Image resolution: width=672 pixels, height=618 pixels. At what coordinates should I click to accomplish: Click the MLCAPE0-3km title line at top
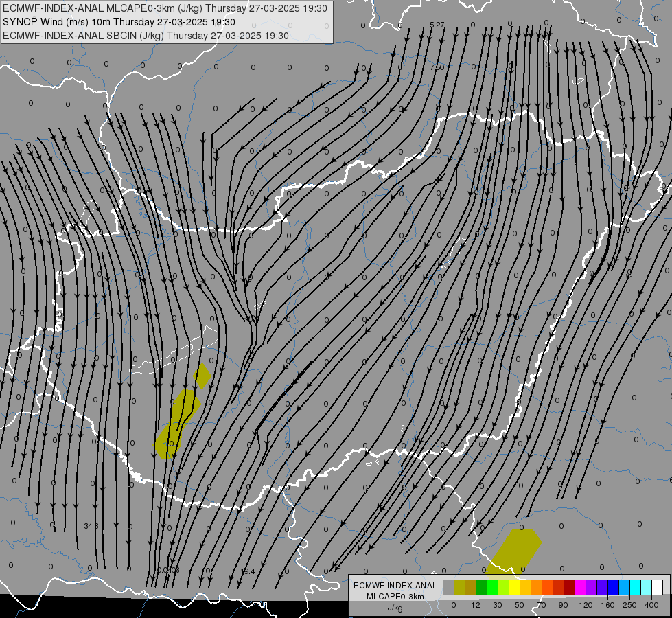click(x=165, y=8)
